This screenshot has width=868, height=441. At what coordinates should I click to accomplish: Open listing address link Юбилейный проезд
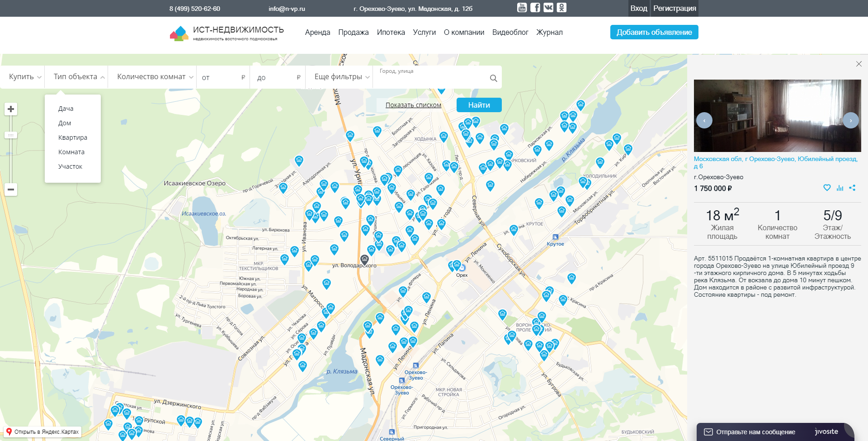(776, 162)
